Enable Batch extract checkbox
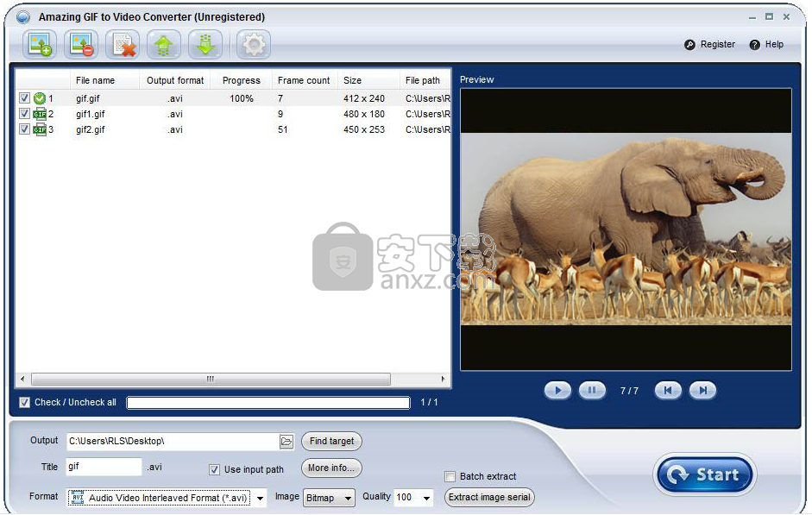The image size is (812, 515). tap(450, 476)
